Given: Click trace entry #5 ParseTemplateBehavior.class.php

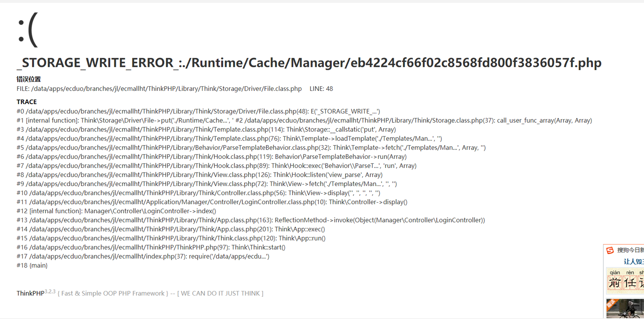Looking at the screenshot, I should 251,148.
